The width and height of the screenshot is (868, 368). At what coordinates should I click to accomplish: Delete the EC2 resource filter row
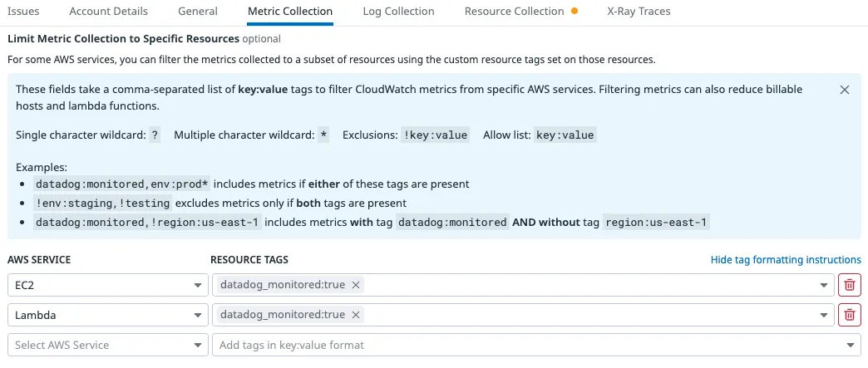[x=849, y=286]
